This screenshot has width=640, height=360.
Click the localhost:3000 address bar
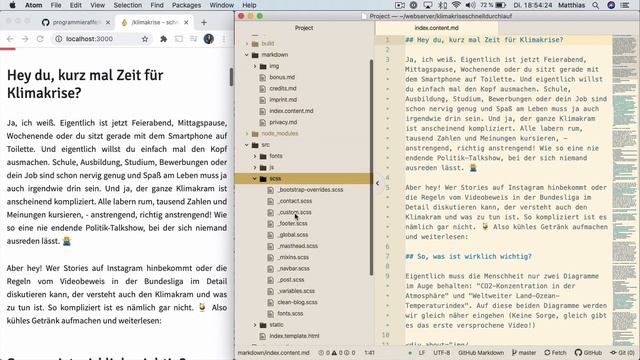[102, 39]
